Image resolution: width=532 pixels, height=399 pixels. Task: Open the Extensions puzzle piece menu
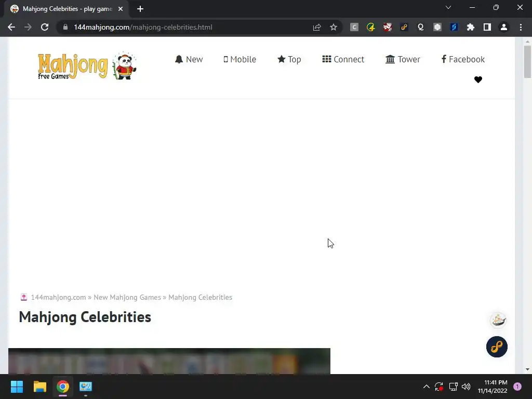tap(471, 27)
